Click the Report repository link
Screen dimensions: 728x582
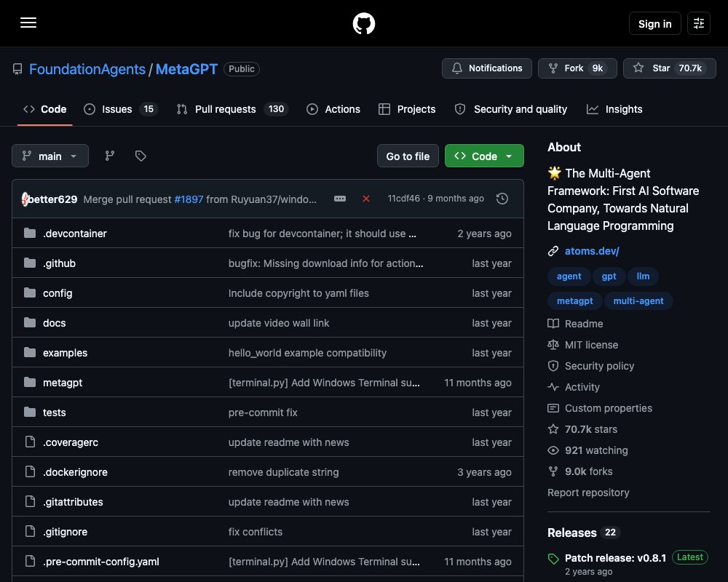588,493
